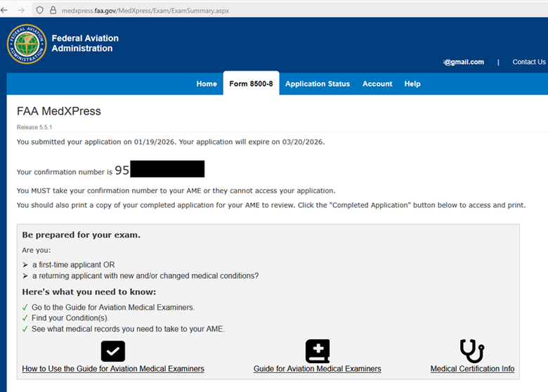Click the Contact Us link
This screenshot has height=392, width=548.
(529, 62)
